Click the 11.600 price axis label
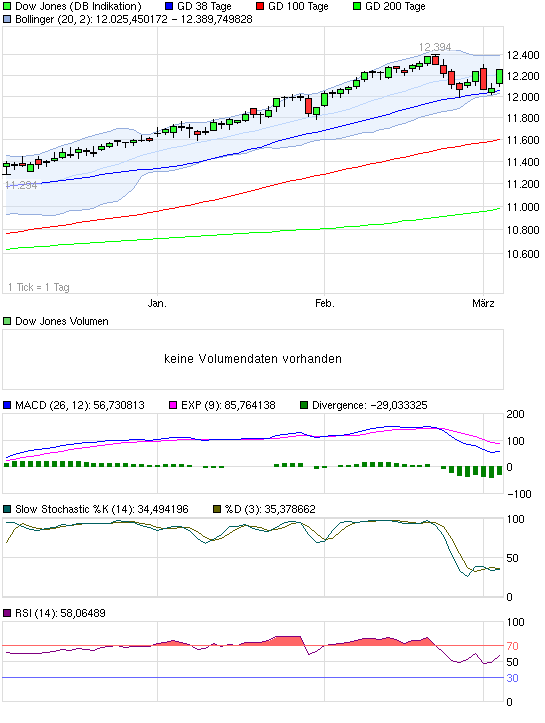Screen dimensions: 545x723 pos(523,140)
